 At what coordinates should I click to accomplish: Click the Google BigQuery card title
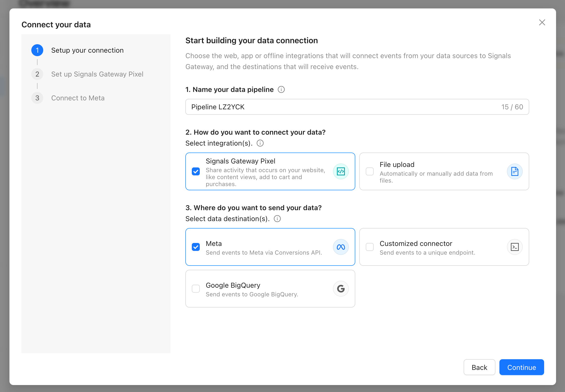tap(233, 285)
